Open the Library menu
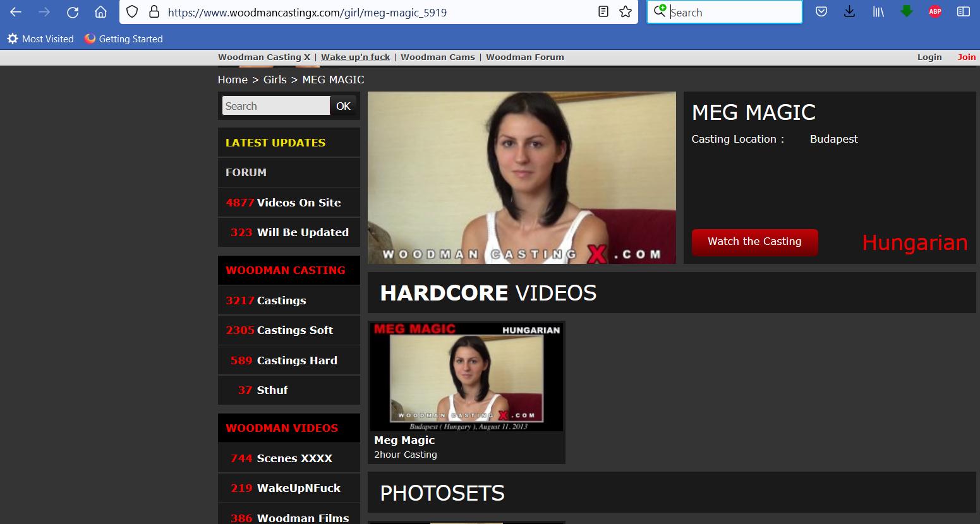 (878, 12)
